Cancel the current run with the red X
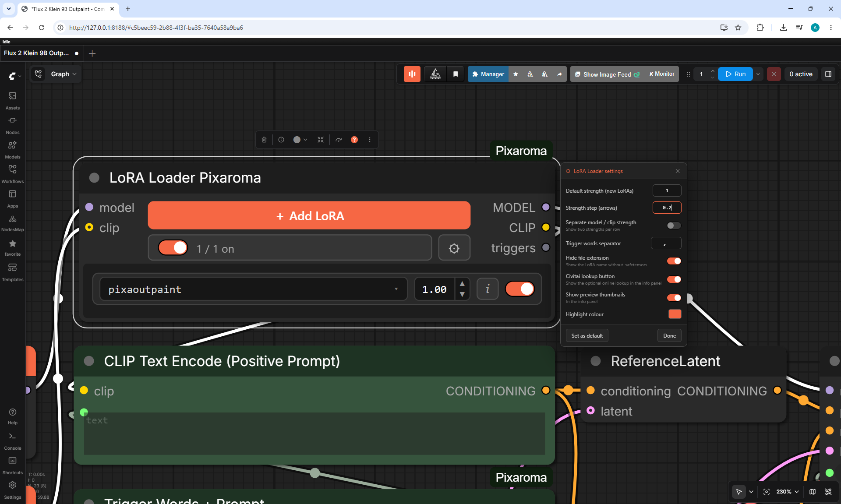Screen dimensions: 841x504 (774, 74)
